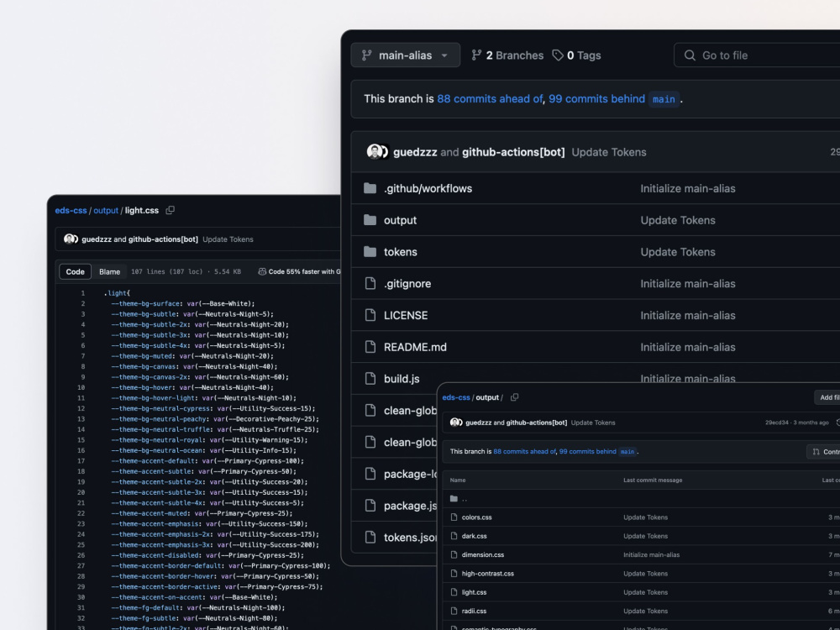Open dark.css in output folder
This screenshot has width=840, height=630.
pos(474,536)
